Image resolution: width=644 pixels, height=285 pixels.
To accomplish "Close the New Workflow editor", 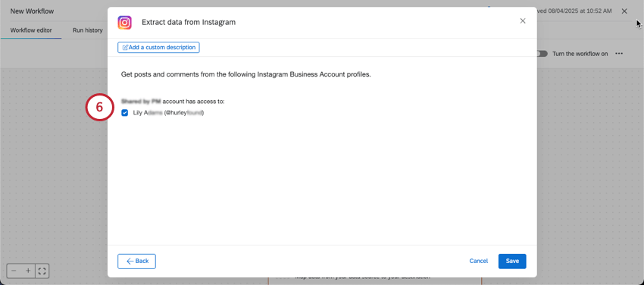I will coord(624,11).
